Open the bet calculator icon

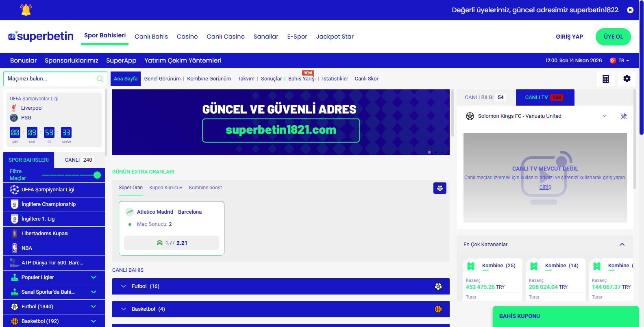(x=606, y=79)
